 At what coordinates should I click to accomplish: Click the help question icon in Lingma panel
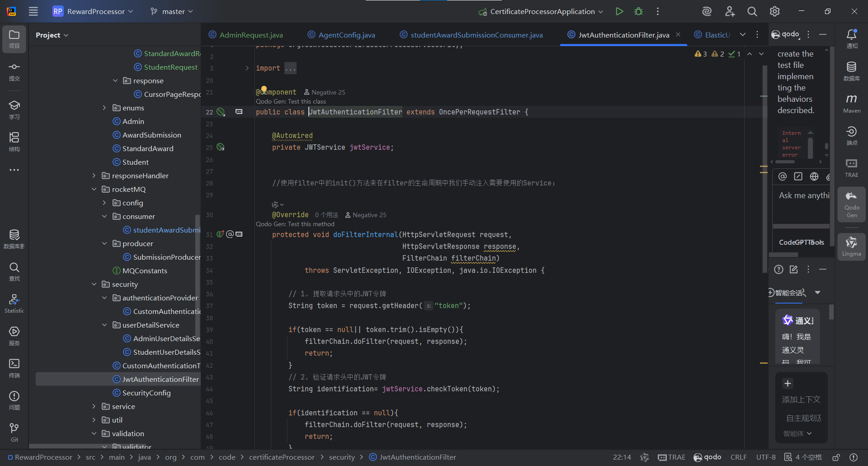778,270
